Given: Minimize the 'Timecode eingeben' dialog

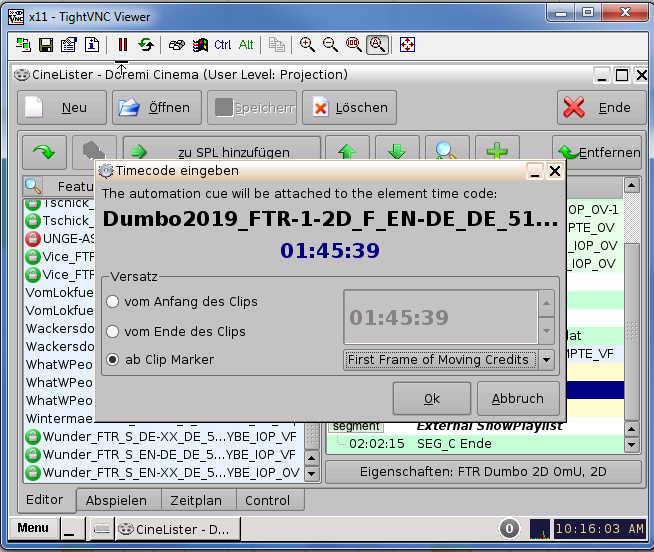Looking at the screenshot, I should coord(535,171).
